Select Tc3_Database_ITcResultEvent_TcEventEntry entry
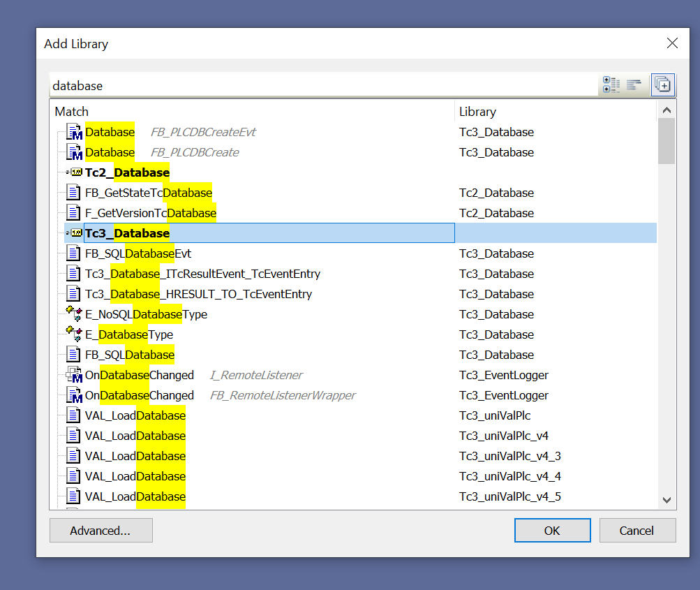 click(x=202, y=274)
